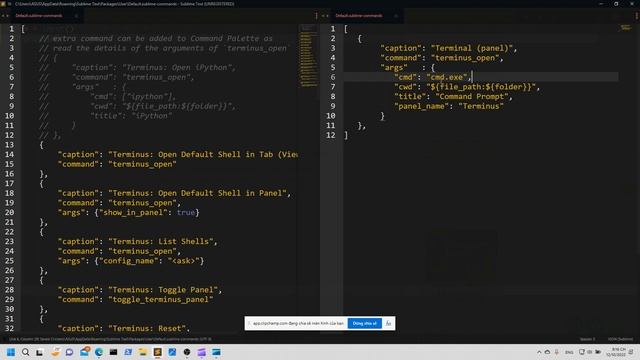Open OneDrive cloud tray icon
The width and height of the screenshot is (640, 360).
[547, 352]
